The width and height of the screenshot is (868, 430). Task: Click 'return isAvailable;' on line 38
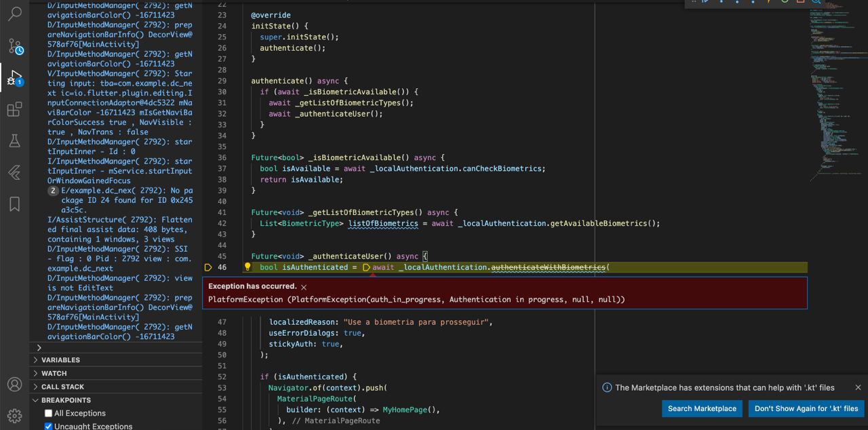click(x=302, y=180)
